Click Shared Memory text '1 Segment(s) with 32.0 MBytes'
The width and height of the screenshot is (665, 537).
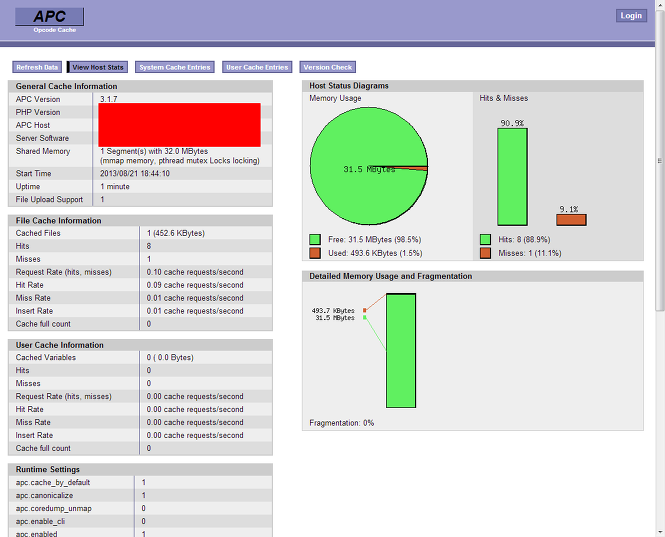[x=154, y=151]
